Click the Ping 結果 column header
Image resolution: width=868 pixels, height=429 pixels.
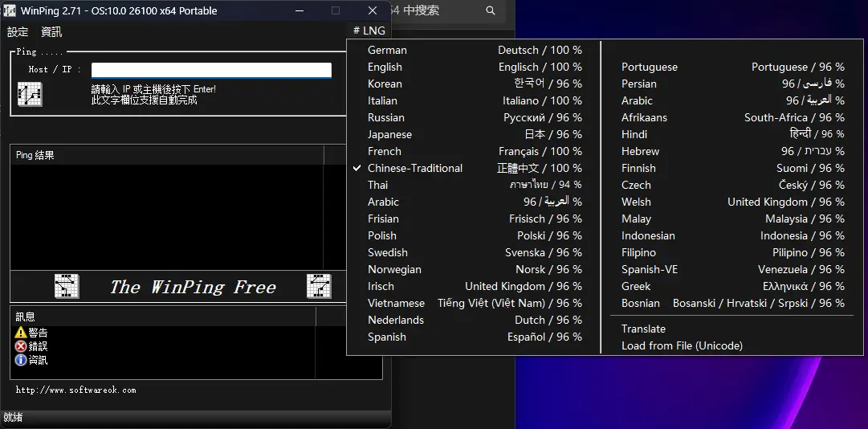tap(167, 156)
